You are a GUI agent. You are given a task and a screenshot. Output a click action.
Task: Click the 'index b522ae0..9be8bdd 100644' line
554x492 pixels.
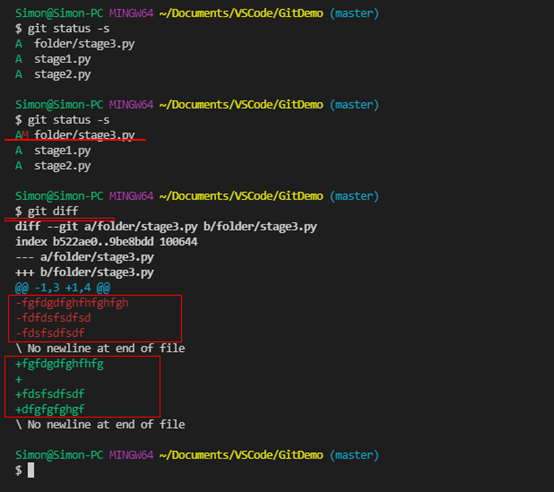[x=106, y=242]
